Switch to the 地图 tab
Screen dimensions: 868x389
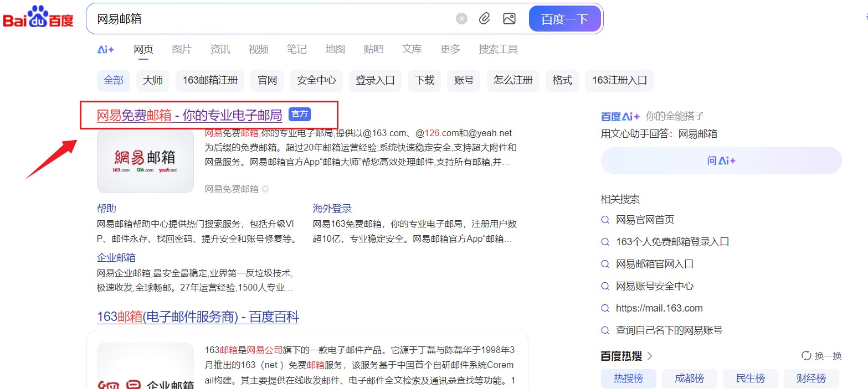[335, 49]
